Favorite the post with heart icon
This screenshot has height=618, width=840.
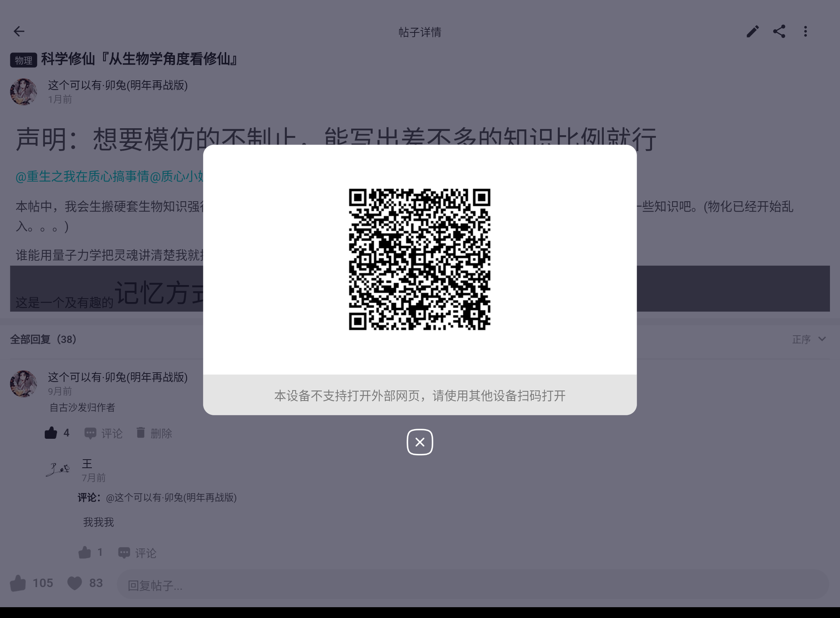(x=75, y=583)
